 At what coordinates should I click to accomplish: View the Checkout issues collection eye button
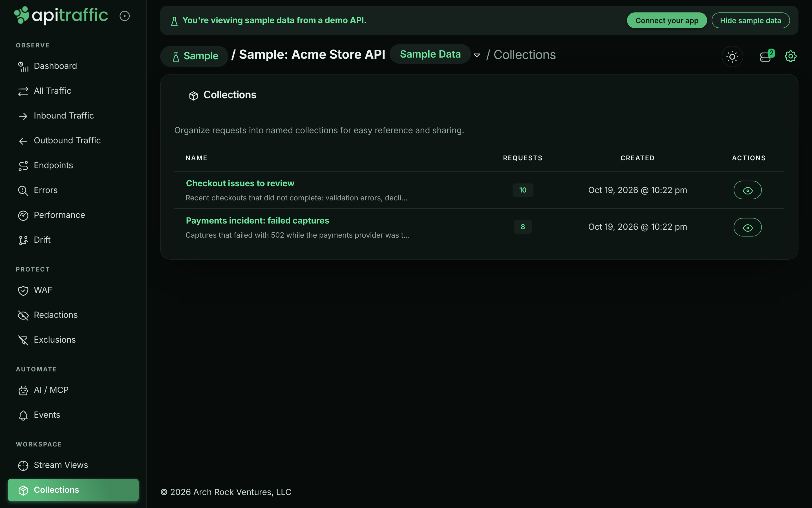point(748,190)
